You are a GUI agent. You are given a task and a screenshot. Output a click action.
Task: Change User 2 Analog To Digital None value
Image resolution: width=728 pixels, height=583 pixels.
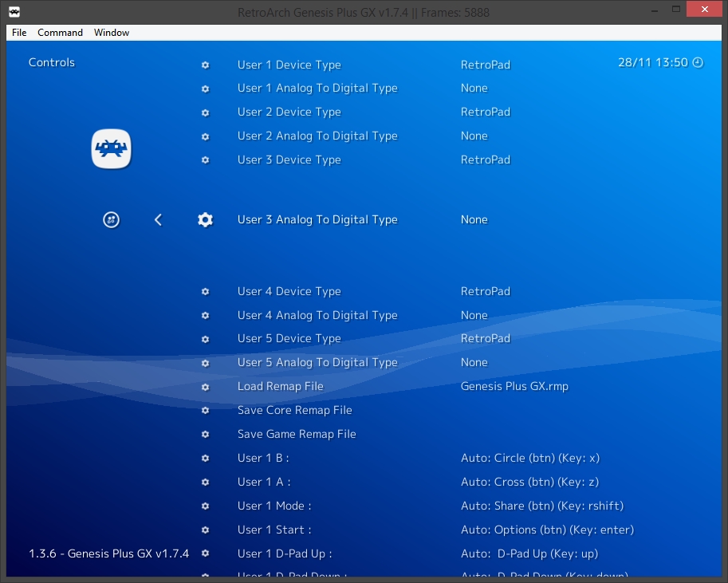tap(474, 136)
